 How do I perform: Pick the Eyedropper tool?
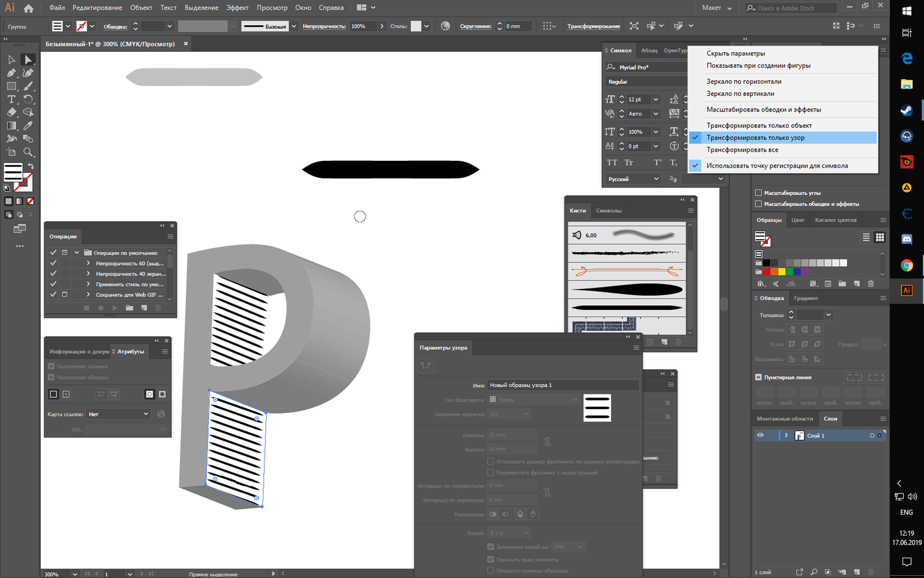tap(28, 126)
